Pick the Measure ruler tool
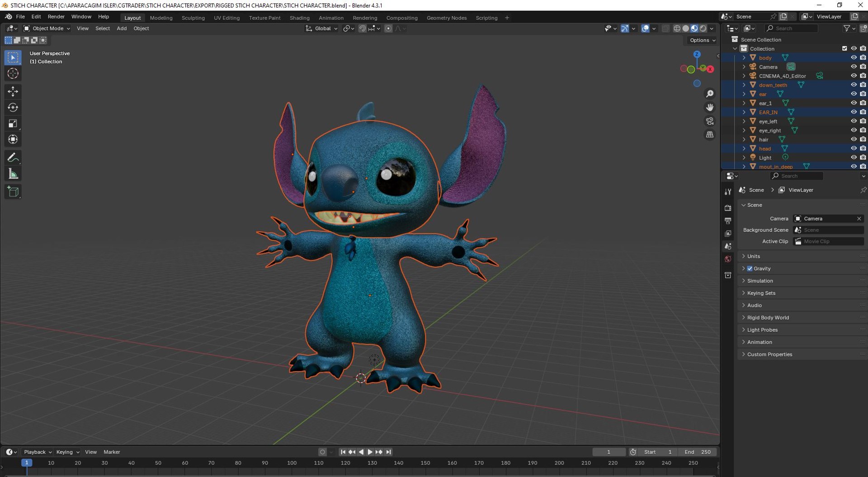 point(13,174)
